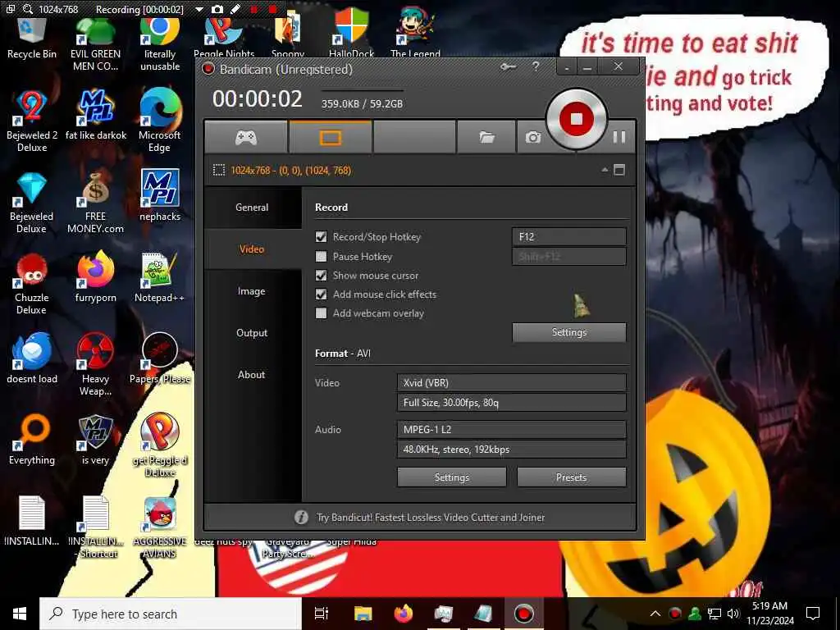
Task: Show hidden system tray icons chevron
Action: click(655, 614)
